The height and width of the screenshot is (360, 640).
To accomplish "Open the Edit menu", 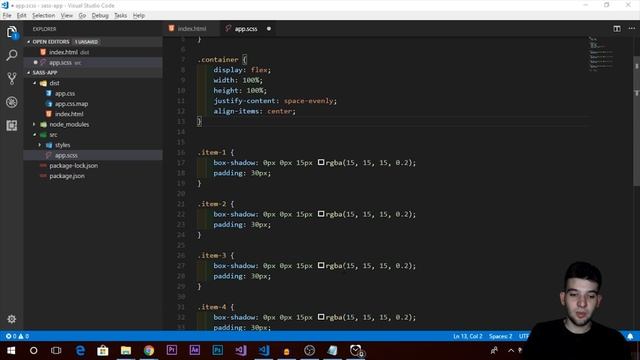I will pyautogui.click(x=21, y=16).
